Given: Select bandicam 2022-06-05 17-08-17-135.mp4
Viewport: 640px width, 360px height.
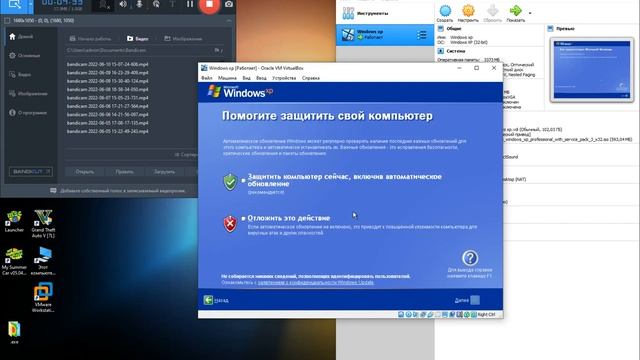Looking at the screenshot, I should click(108, 123).
